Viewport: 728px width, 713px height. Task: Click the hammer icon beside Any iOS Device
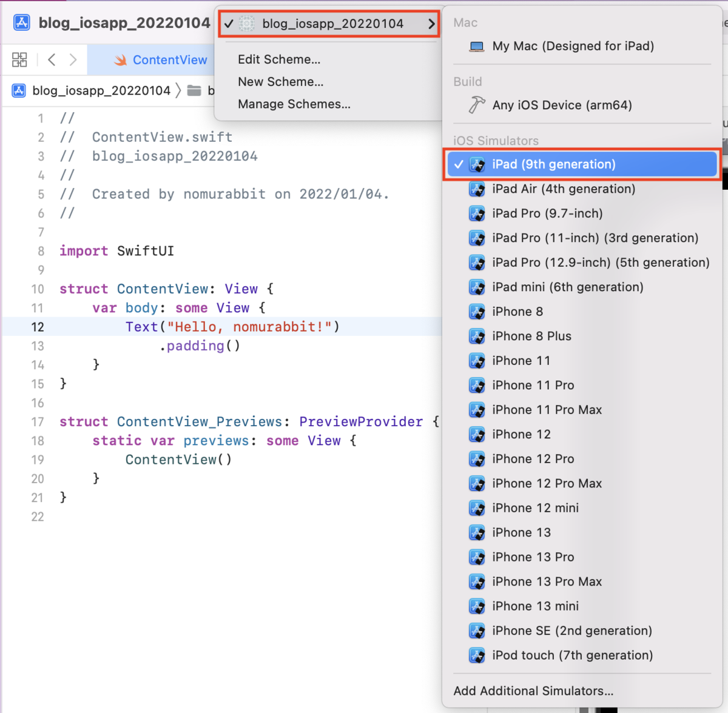tap(477, 104)
